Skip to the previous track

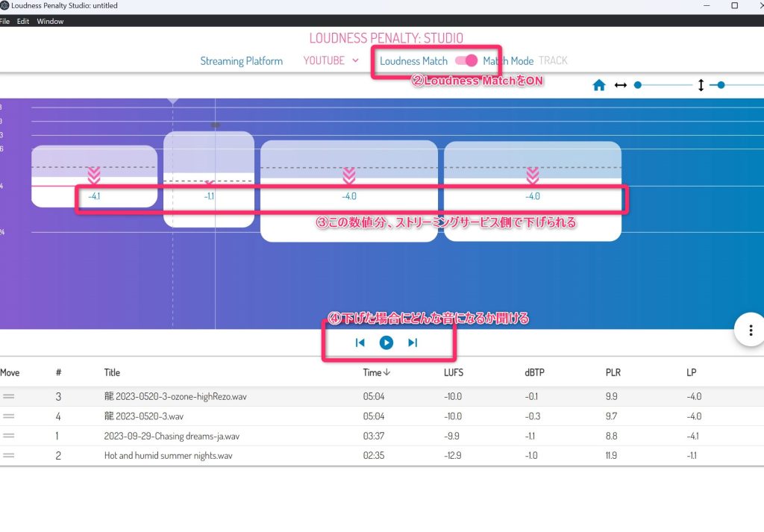click(360, 342)
